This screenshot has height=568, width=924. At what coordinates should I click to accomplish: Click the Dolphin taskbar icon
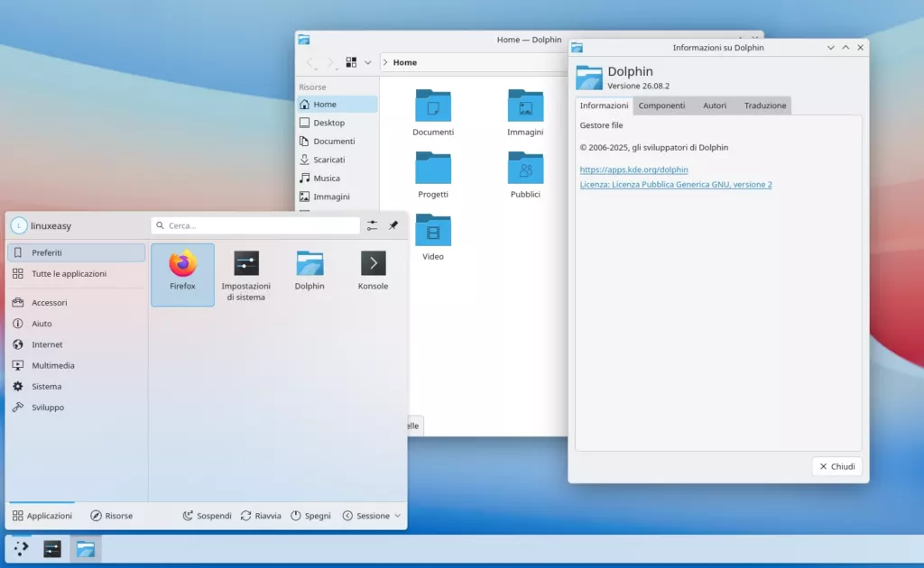pyautogui.click(x=86, y=548)
